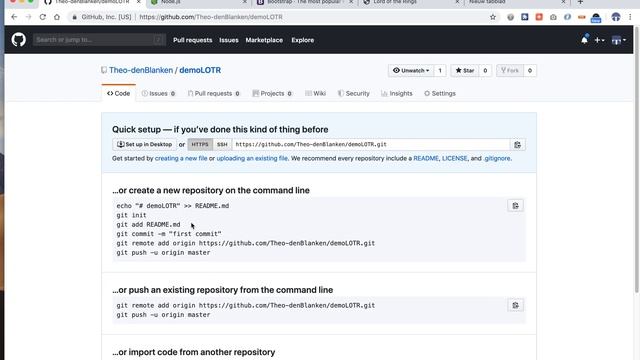Focus the GitHub search box
The width and height of the screenshot is (640, 360).
(99, 40)
